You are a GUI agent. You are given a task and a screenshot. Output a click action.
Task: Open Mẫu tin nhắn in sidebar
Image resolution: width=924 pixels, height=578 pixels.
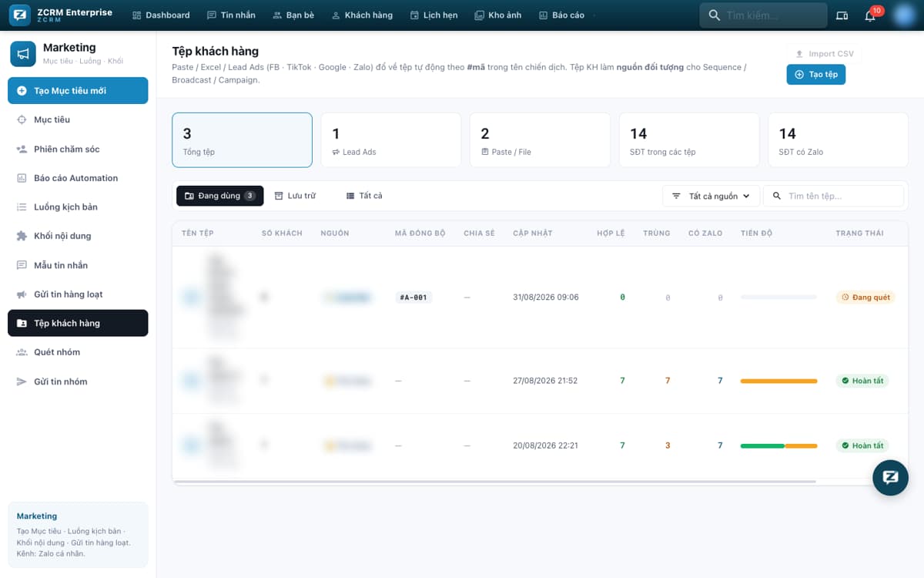(78, 265)
